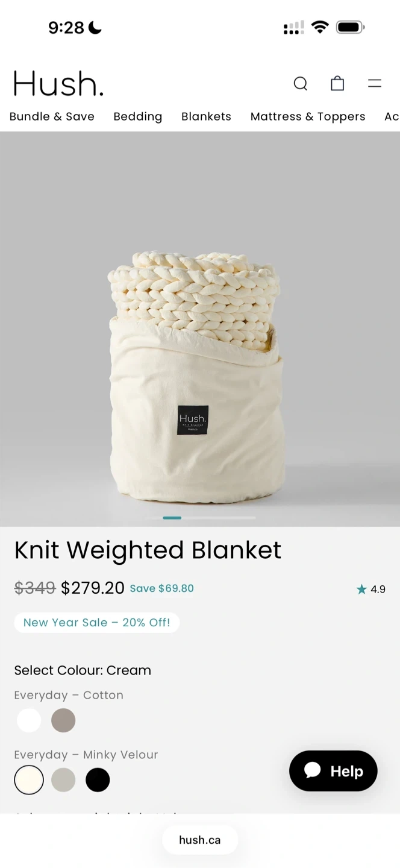Tap the chat bubble Help icon
Screen dimensions: 400x868
312,770
